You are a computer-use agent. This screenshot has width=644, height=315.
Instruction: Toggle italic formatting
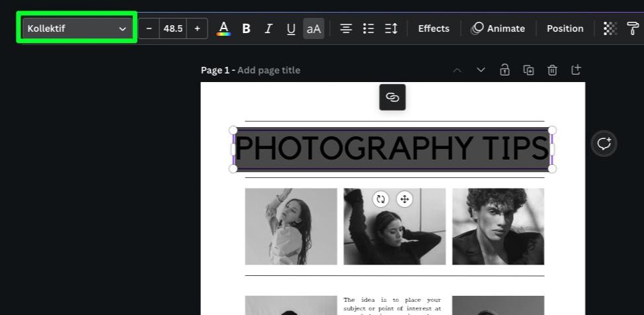pyautogui.click(x=268, y=28)
